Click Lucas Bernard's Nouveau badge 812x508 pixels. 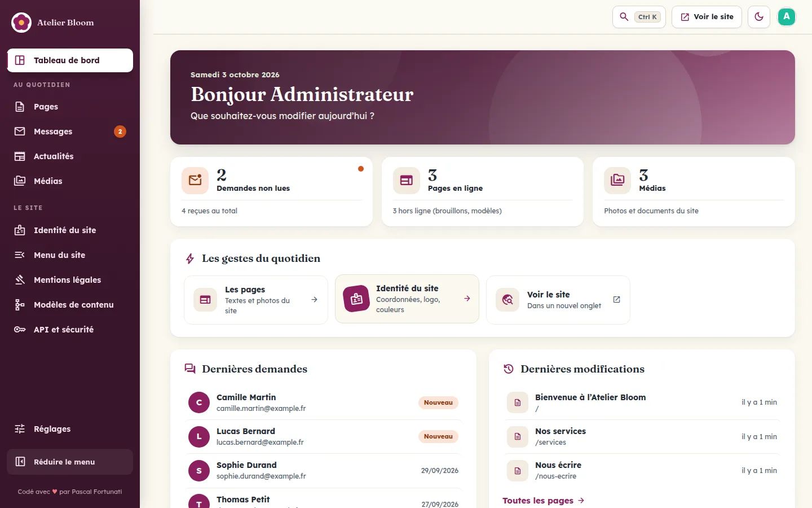click(438, 436)
